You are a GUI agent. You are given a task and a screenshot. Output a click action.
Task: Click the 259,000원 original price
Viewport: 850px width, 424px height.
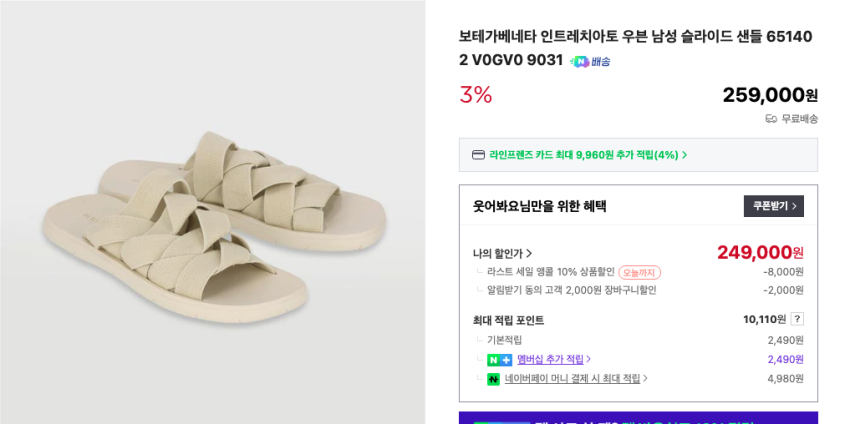point(769,95)
